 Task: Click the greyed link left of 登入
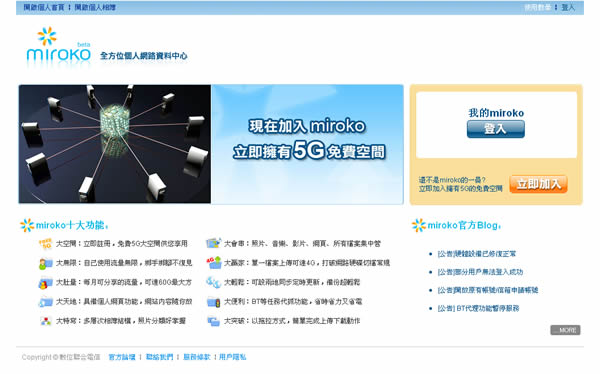point(538,7)
